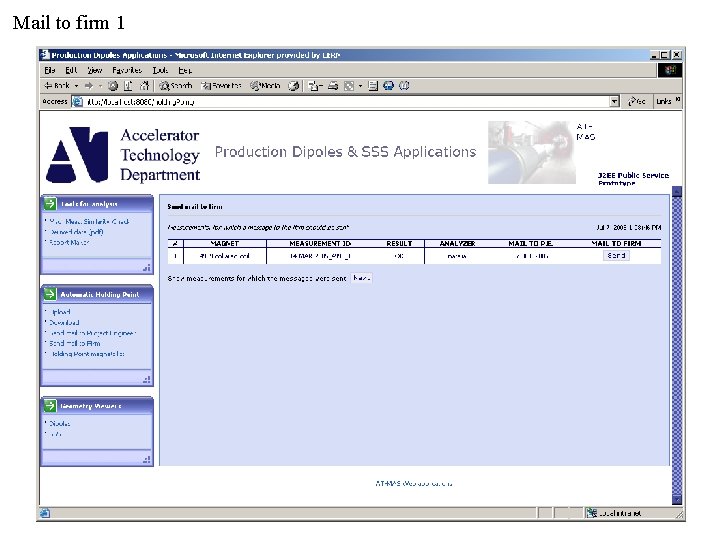This screenshot has height=540, width=720.
Task: Go back with the Back toolbar button
Action: tap(56, 86)
